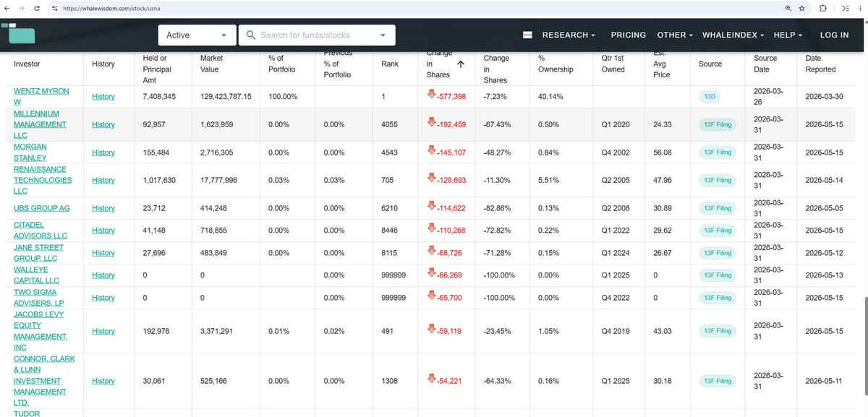
Task: Click 13F Filing badge in Two Sigma row
Action: click(718, 298)
